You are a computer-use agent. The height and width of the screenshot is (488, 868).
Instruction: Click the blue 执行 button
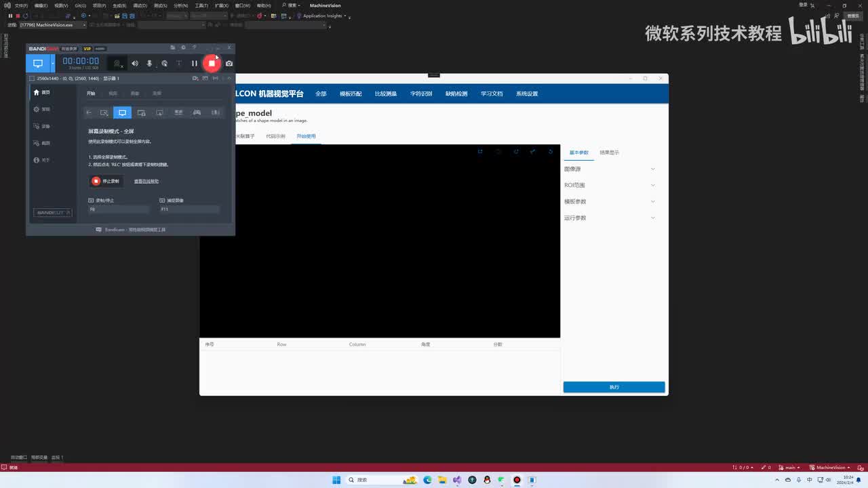[614, 387]
